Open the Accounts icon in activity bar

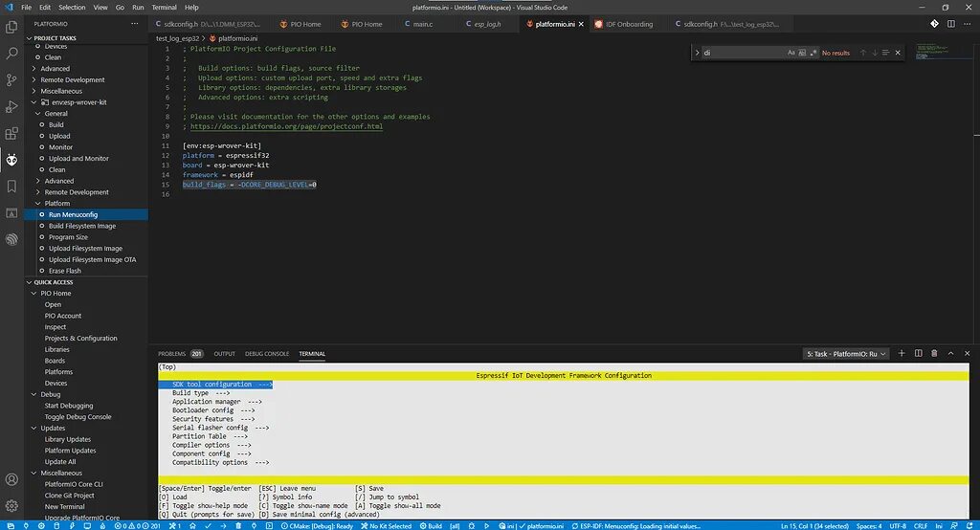11,479
